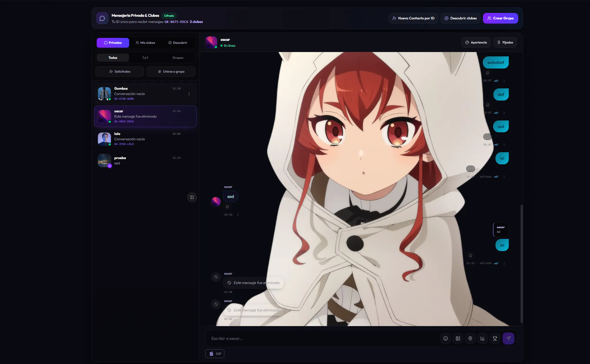Viewport: 590px width, 364px height.
Task: Click the 'daf' message bubble
Action: point(501,94)
